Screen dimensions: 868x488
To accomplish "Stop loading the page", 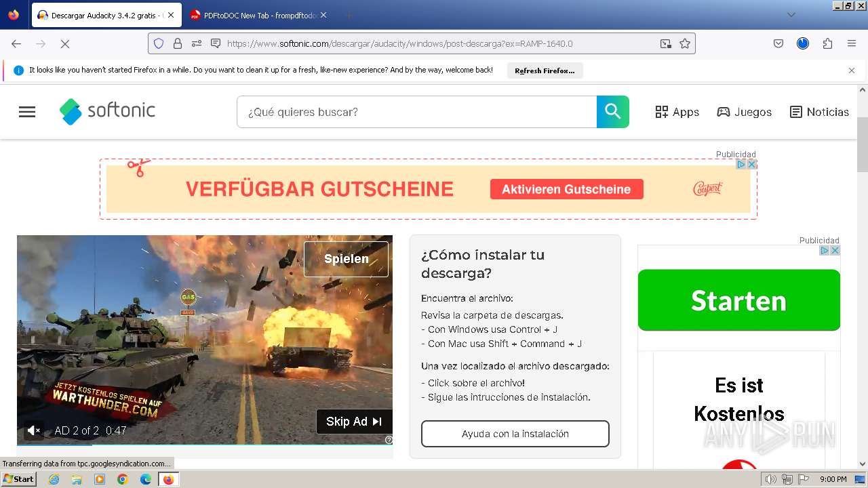I will pyautogui.click(x=65, y=43).
